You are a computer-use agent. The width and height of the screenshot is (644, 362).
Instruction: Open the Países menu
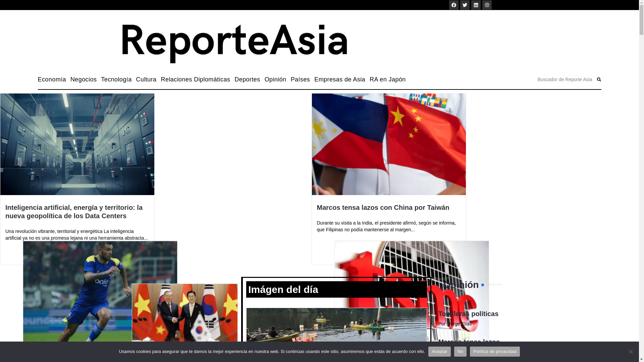point(300,79)
